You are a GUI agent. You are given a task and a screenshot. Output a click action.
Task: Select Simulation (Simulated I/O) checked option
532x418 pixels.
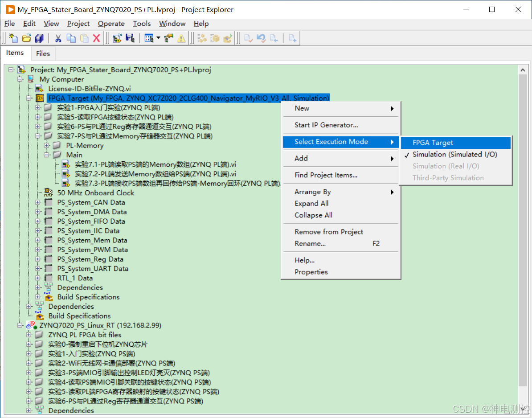[455, 154]
